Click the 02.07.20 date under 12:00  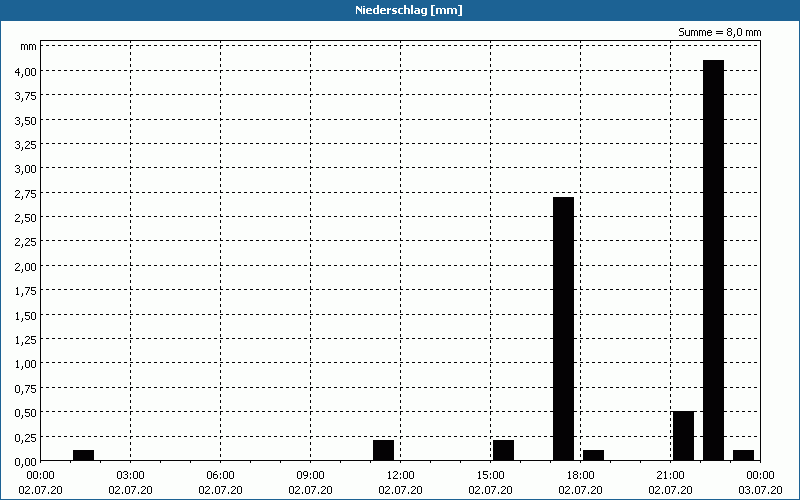(401, 490)
